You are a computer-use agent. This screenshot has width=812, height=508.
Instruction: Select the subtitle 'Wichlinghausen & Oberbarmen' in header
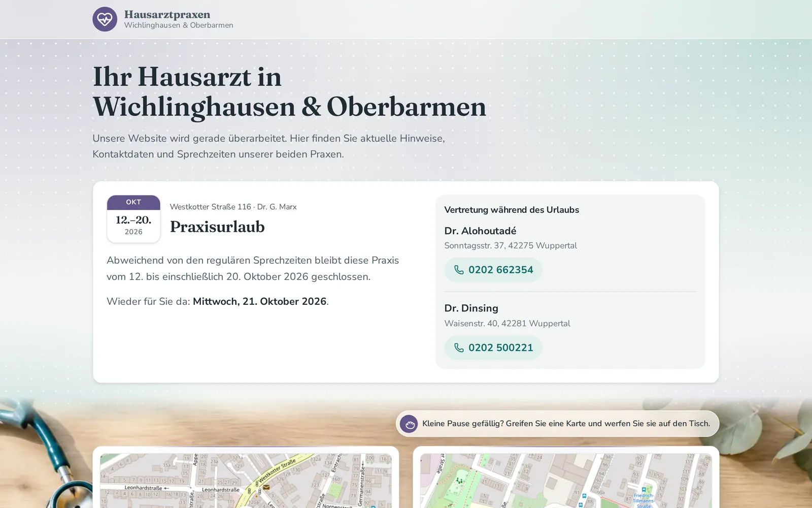click(x=179, y=25)
